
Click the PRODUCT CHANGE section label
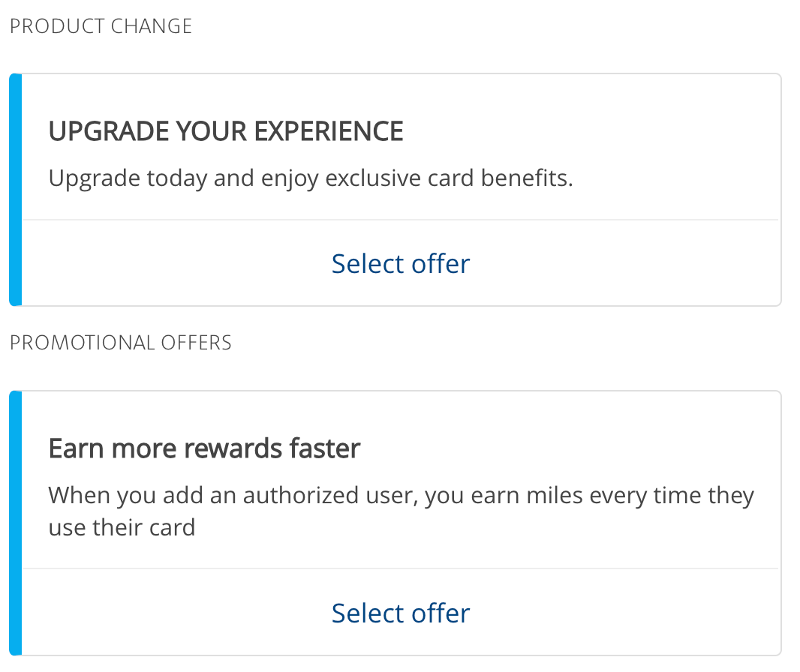click(101, 26)
